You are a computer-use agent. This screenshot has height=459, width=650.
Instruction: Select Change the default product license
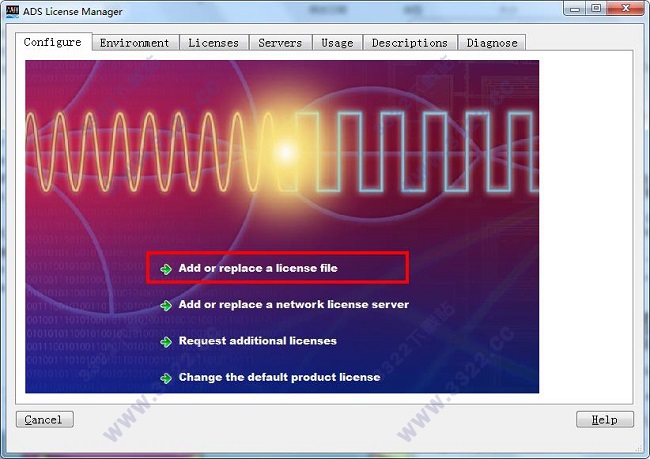coord(279,377)
